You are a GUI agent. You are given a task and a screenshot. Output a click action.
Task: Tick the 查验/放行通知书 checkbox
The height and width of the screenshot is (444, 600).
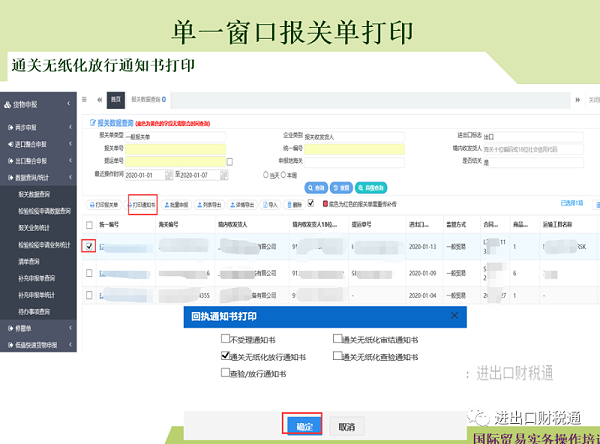(x=225, y=372)
